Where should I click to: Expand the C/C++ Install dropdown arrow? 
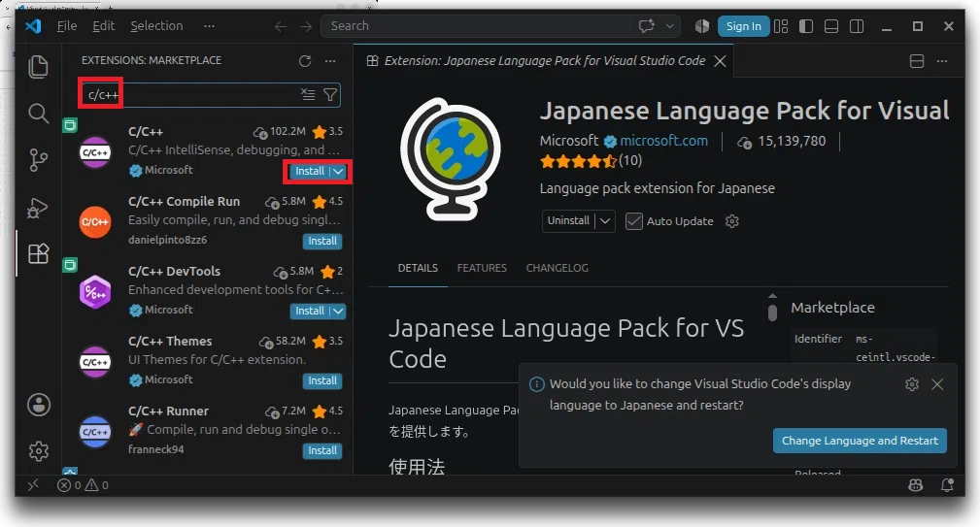tap(337, 171)
